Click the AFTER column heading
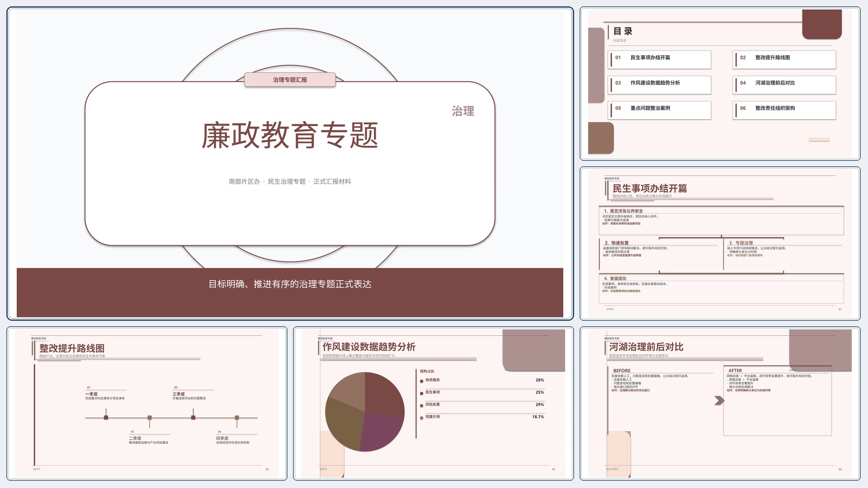 click(735, 371)
